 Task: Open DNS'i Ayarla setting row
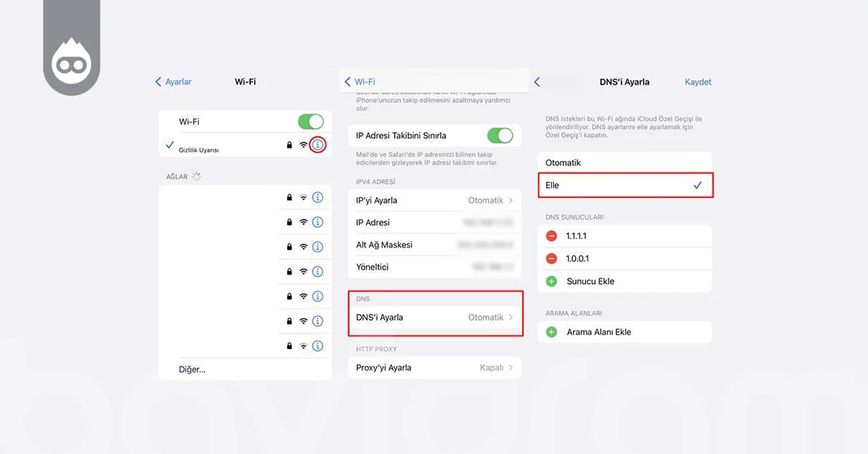435,317
